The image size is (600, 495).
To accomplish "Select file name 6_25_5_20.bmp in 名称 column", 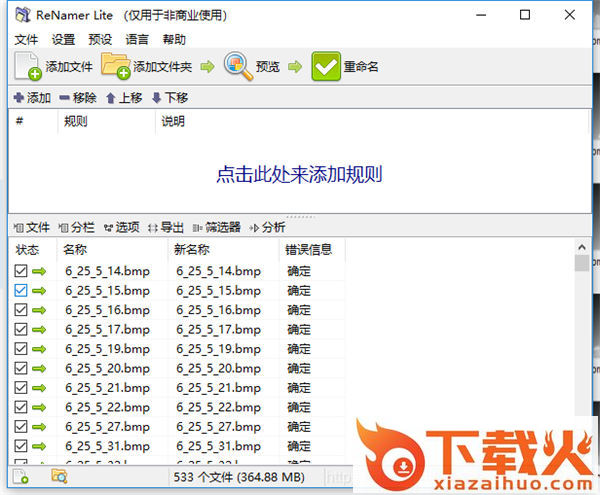I will [x=107, y=368].
